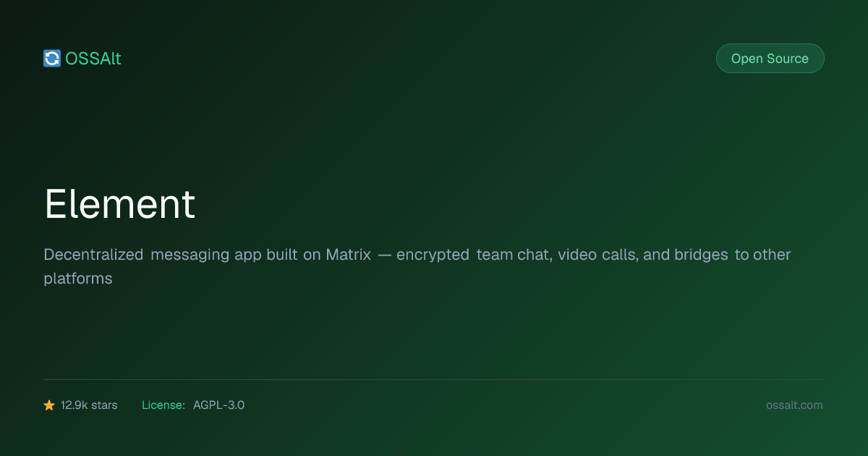
Task: Select the word encrypted in the description
Action: coord(433,256)
